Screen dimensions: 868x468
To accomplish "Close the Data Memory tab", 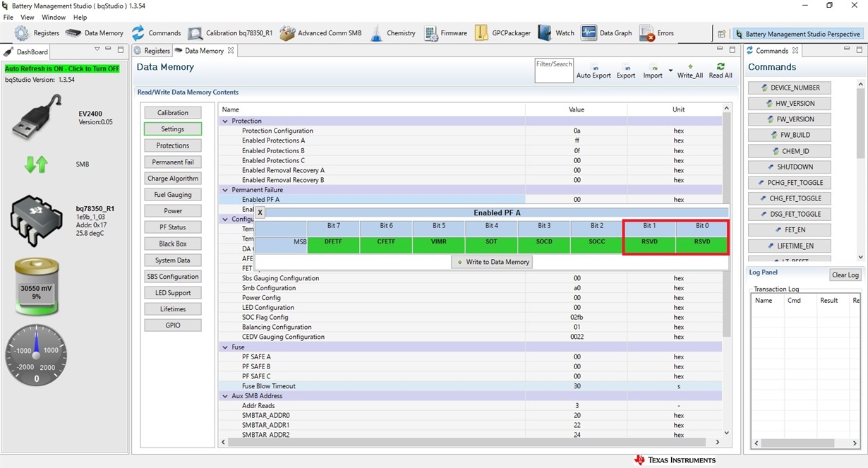I will click(x=231, y=51).
